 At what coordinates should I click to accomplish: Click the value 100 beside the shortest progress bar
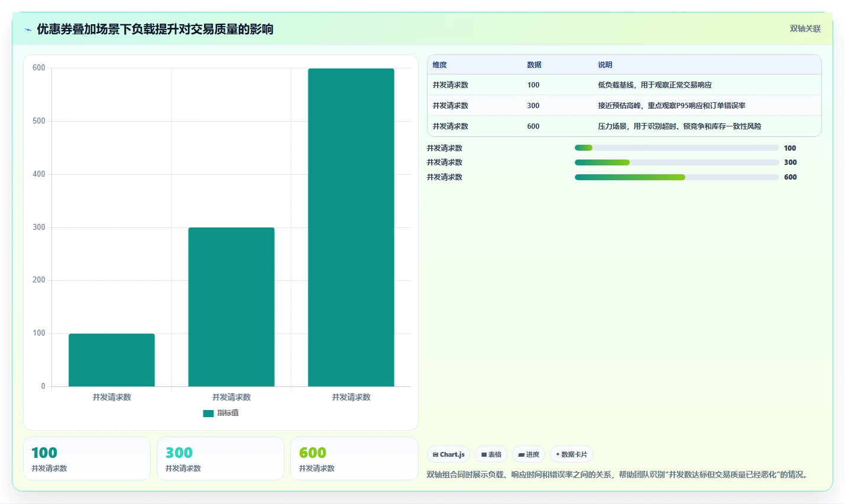point(790,148)
